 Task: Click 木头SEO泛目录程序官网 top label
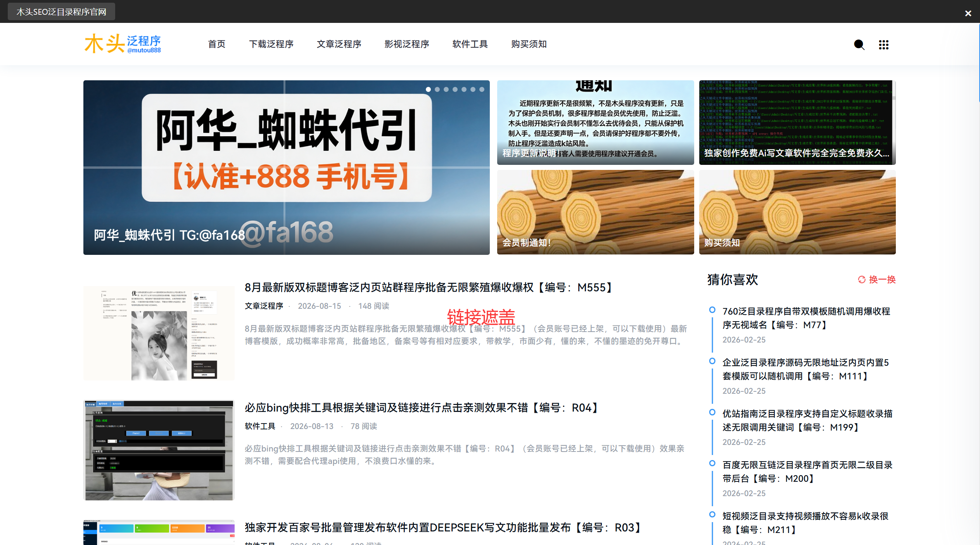pos(61,12)
